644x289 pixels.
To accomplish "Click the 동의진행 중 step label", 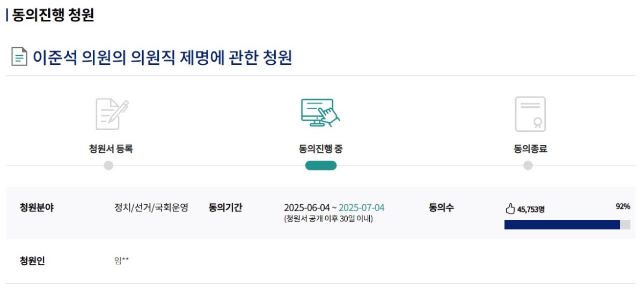I will pos(320,149).
